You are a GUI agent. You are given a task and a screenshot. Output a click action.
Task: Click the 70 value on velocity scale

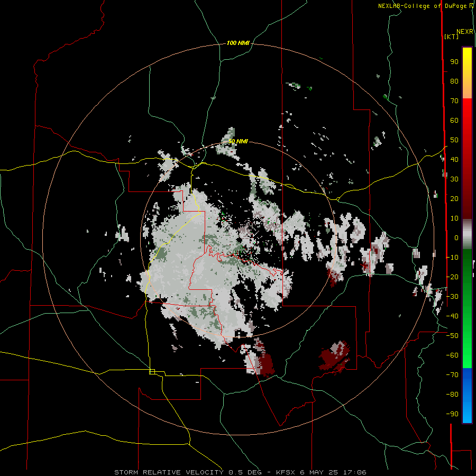(x=454, y=101)
